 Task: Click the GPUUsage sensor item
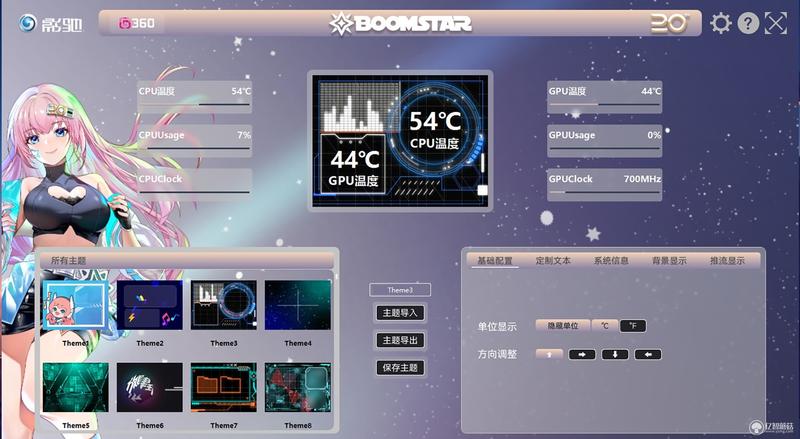605,140
